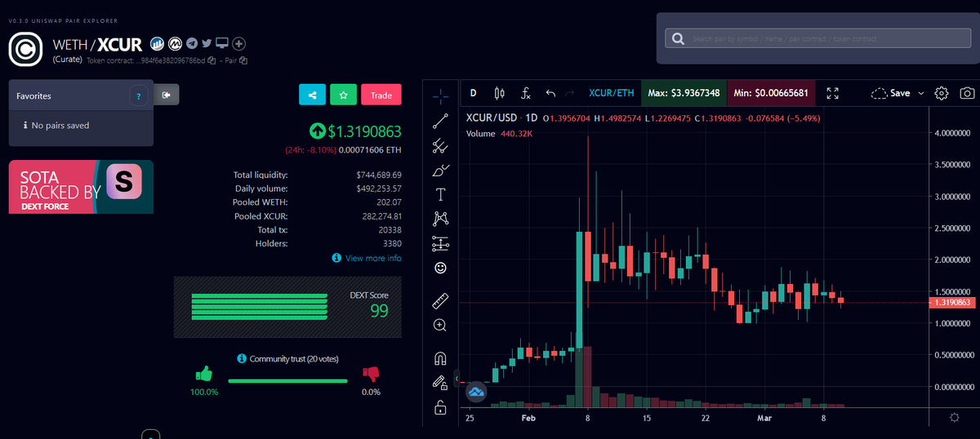Click the share button
The width and height of the screenshot is (980, 439).
coord(313,95)
